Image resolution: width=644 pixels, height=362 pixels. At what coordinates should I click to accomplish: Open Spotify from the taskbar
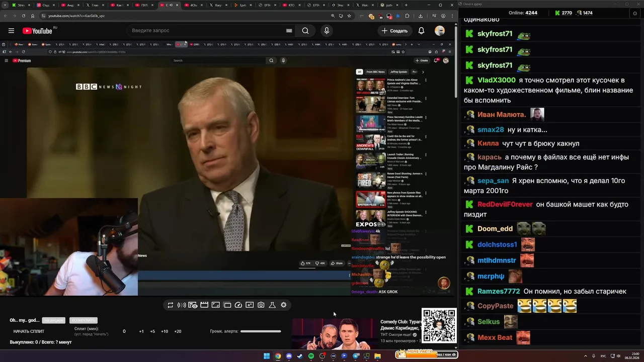pos(311,356)
